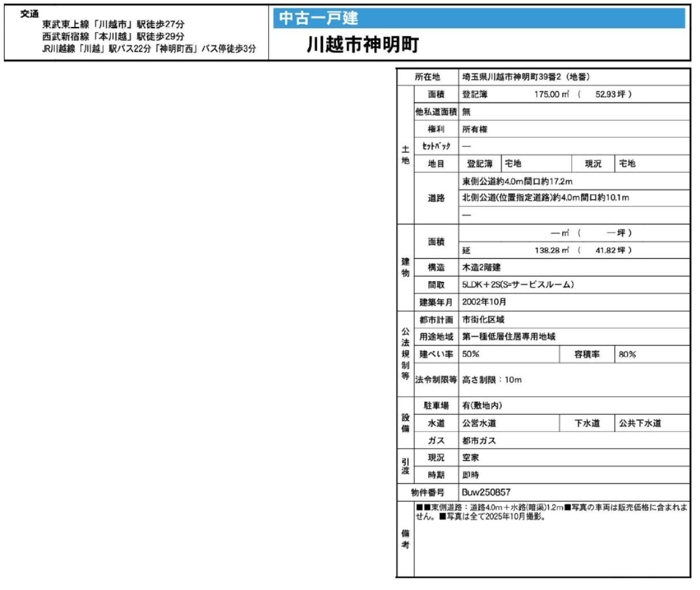Click the property number Buw250857

point(486,493)
